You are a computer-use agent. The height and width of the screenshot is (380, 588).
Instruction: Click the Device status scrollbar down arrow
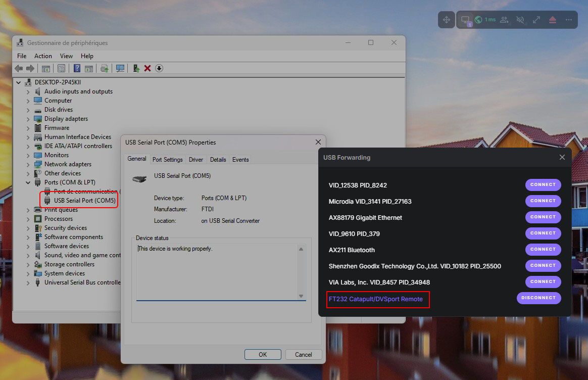pos(301,296)
